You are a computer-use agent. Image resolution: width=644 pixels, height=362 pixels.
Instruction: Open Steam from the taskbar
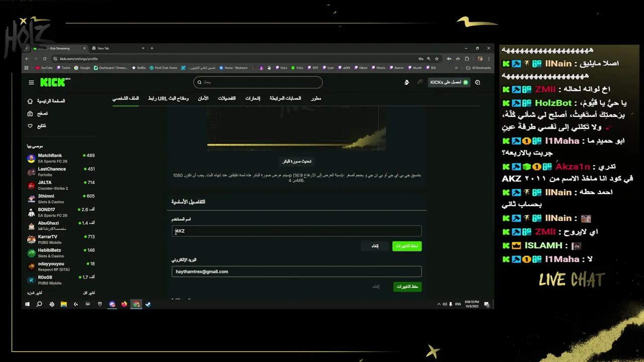pos(148,304)
